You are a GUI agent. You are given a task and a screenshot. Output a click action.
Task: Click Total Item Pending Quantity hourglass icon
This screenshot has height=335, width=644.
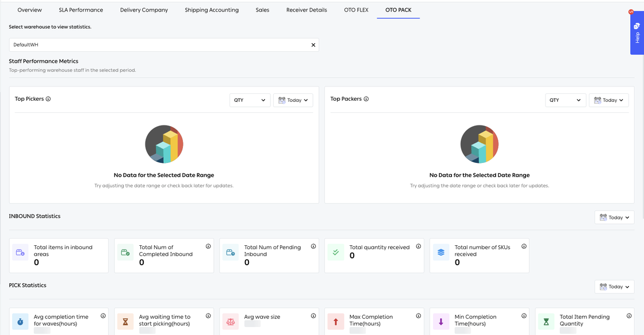pyautogui.click(x=546, y=322)
